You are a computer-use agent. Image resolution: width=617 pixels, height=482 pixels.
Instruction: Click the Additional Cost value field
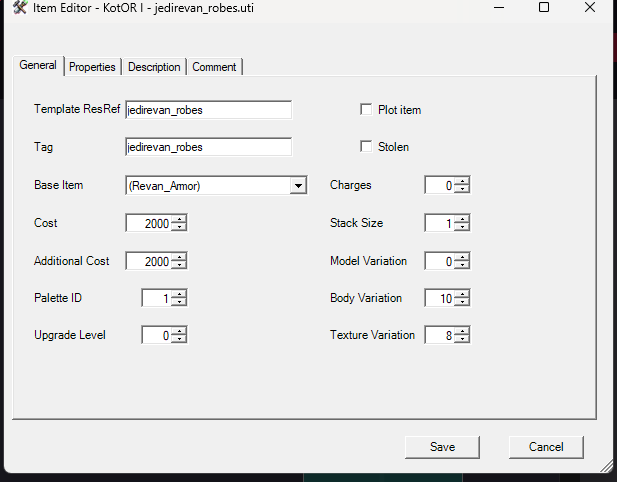pos(149,261)
